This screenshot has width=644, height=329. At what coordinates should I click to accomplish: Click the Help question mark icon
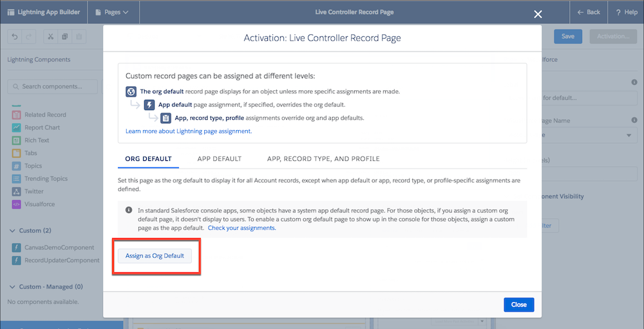tap(618, 12)
